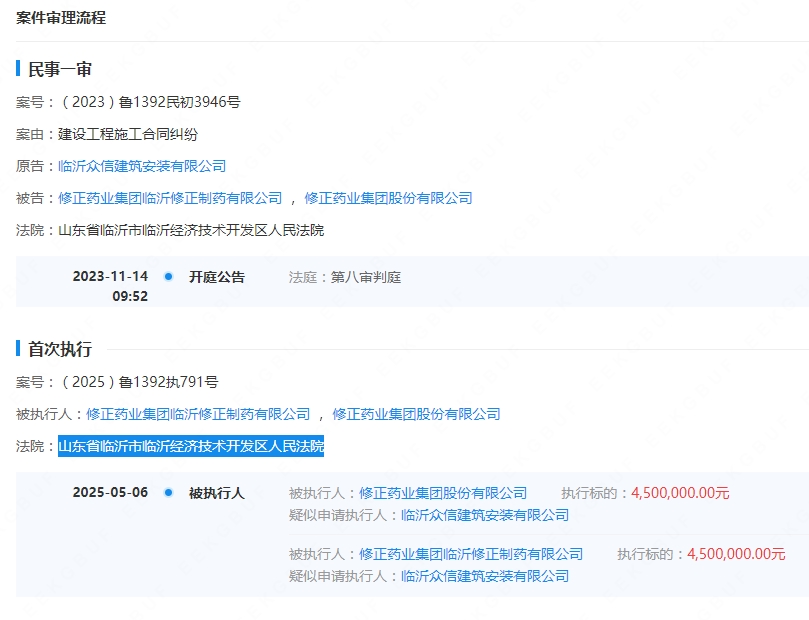Viewport: 809px width, 620px height.
Task: Click 民事一审 section heading
Action: [60, 69]
